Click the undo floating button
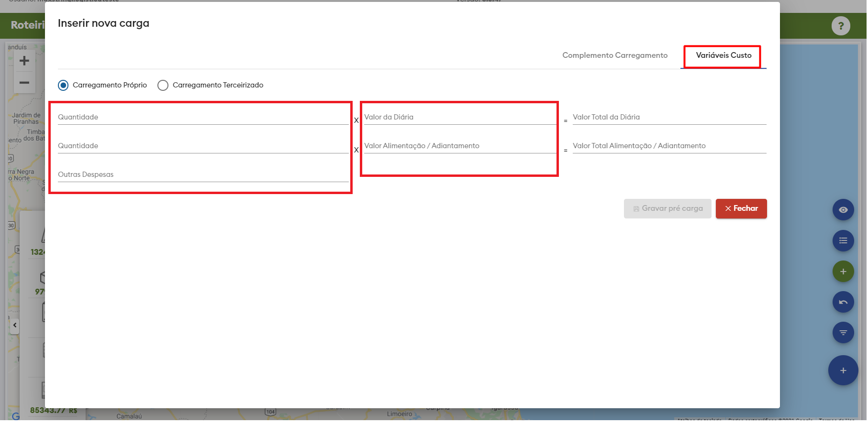The image size is (868, 424). coord(843,302)
